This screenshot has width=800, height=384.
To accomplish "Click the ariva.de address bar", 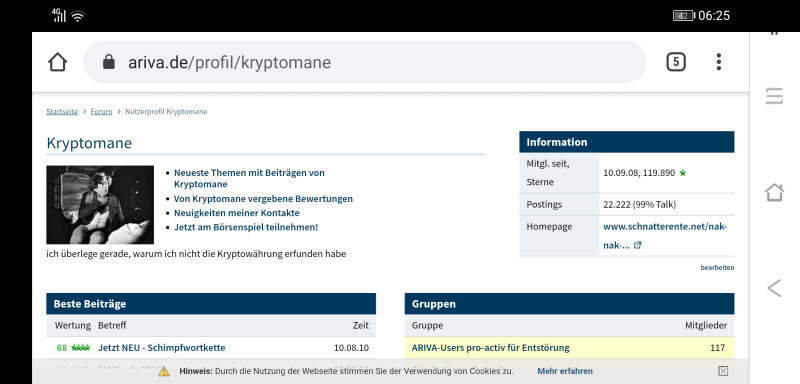I will pos(364,62).
